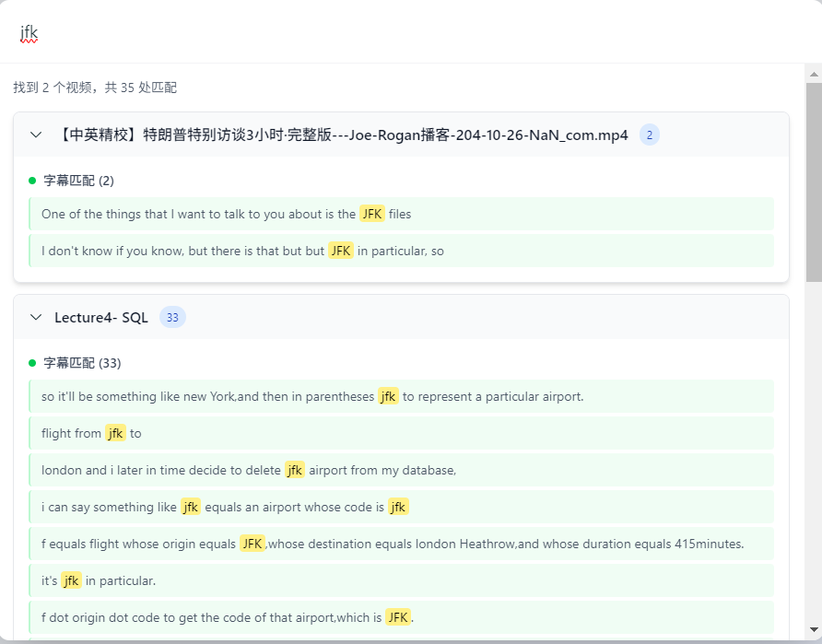Open subtitle 'I don't know if you know'
The height and width of the screenshot is (644, 822).
pyautogui.click(x=402, y=251)
